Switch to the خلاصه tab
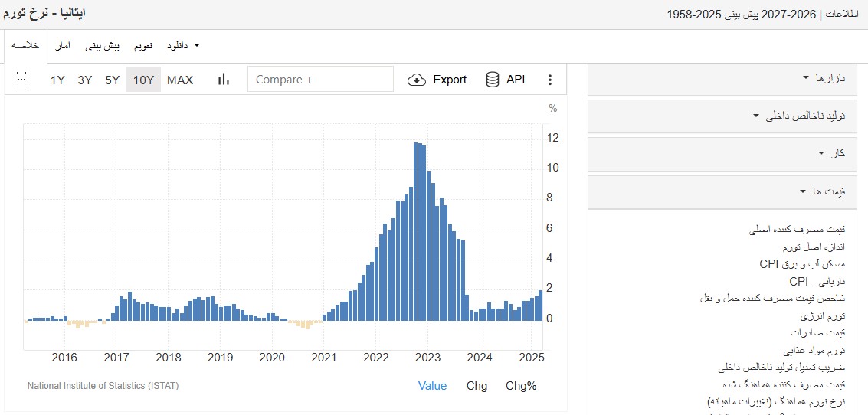This screenshot has width=868, height=415. (25, 46)
